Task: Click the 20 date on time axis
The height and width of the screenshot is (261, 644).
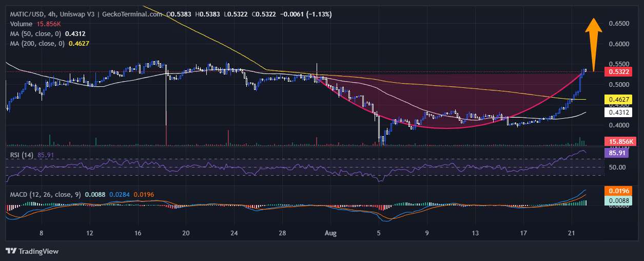Action: pyautogui.click(x=186, y=233)
